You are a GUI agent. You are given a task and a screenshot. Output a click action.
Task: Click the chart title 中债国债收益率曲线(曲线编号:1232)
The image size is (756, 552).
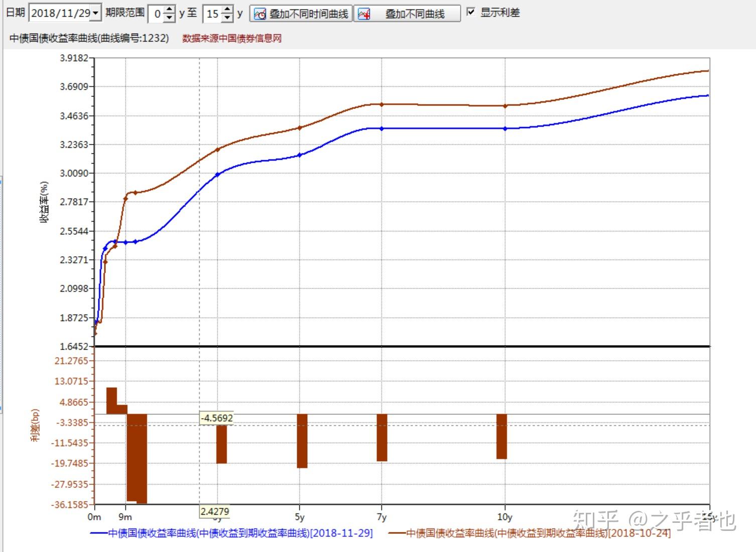tap(89, 38)
